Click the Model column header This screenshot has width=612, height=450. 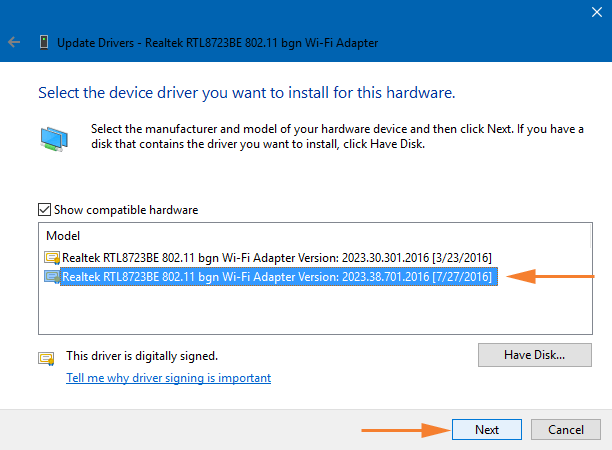(62, 235)
